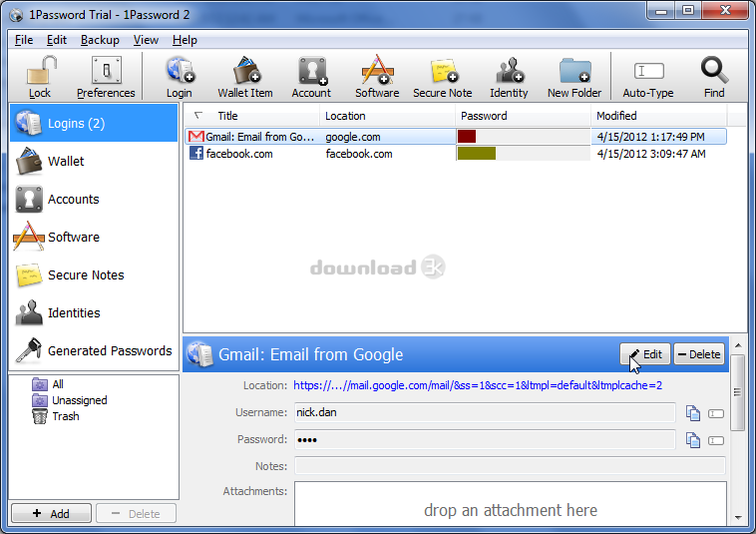Add a new Login item
The width and height of the screenshot is (756, 534).
pos(180,76)
